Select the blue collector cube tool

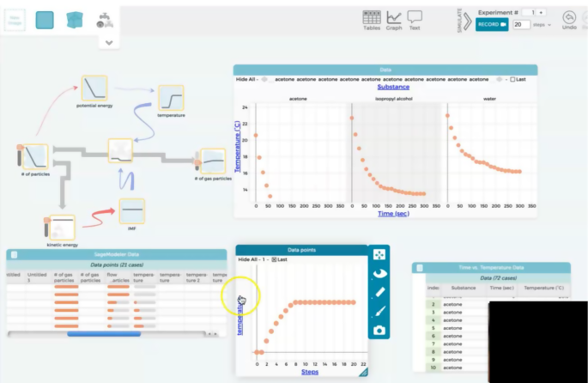coord(75,20)
